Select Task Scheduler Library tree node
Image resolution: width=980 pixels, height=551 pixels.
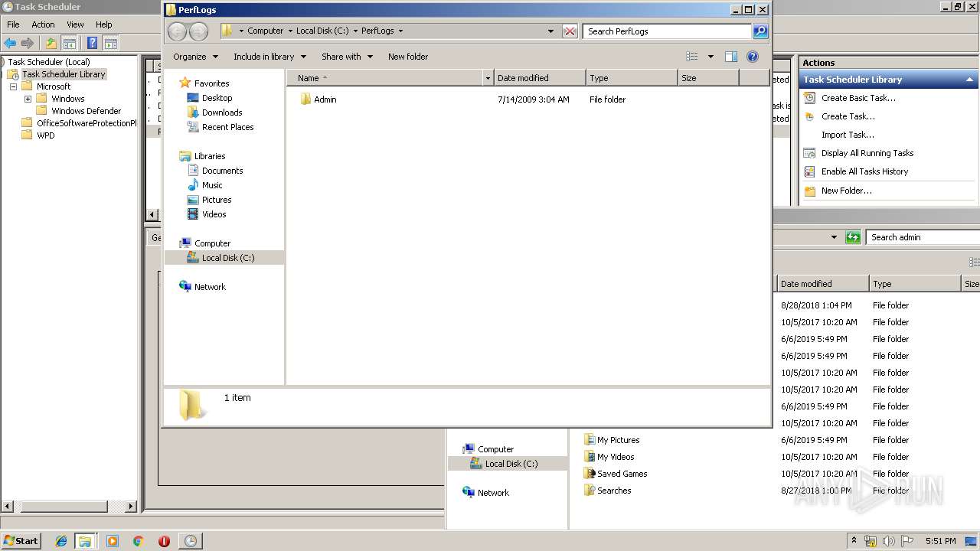64,74
